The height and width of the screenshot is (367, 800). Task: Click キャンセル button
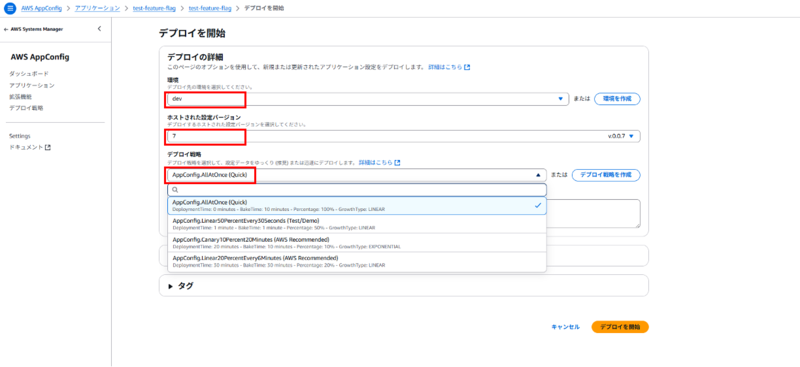click(565, 327)
